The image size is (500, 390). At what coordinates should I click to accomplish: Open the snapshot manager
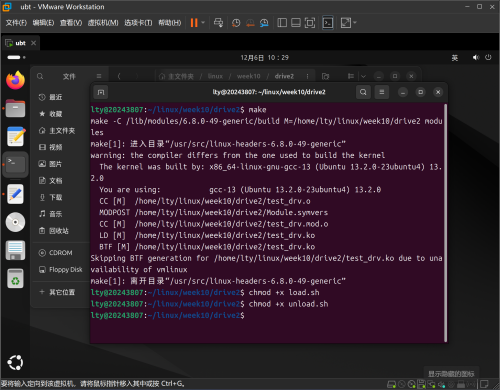pos(264,23)
